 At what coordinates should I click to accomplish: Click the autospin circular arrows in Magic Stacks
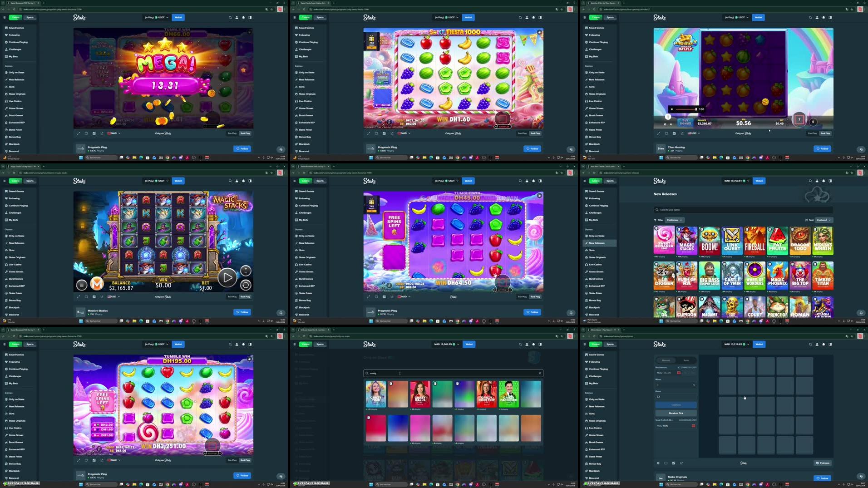246,285
